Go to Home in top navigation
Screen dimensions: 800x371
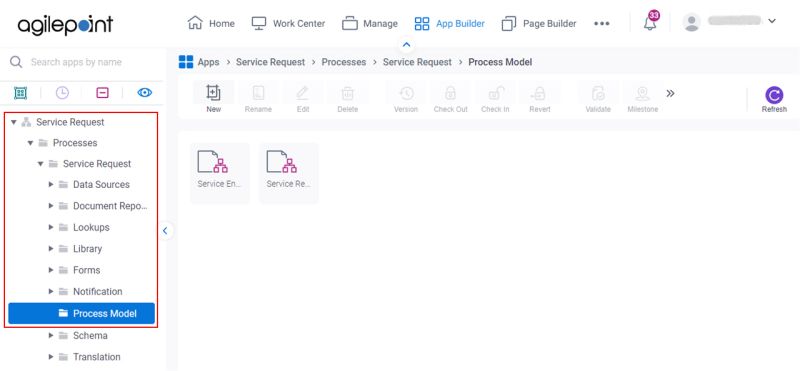point(211,23)
